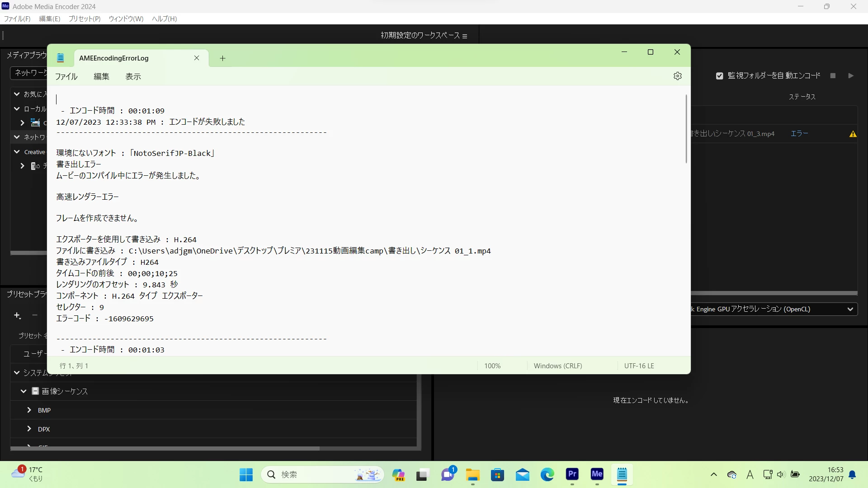
Task: Open Notepad 編集 menu
Action: (101, 77)
